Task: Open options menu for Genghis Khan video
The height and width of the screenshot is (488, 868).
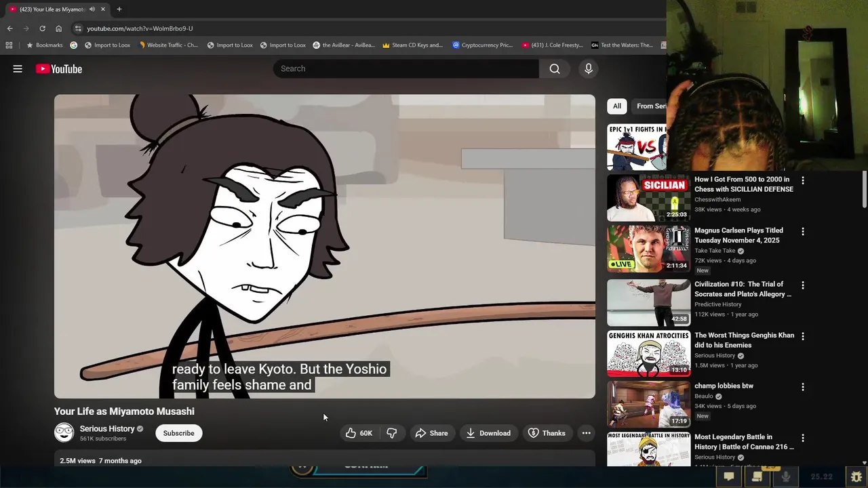Action: (803, 336)
